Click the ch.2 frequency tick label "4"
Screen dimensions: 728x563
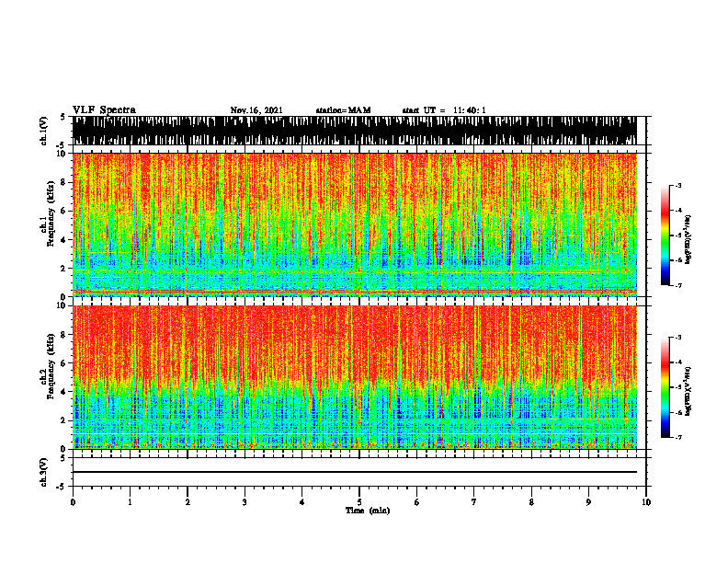(63, 392)
